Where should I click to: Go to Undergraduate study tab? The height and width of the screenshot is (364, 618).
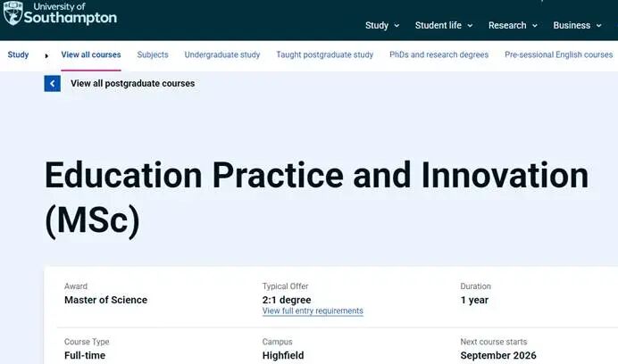tap(222, 54)
